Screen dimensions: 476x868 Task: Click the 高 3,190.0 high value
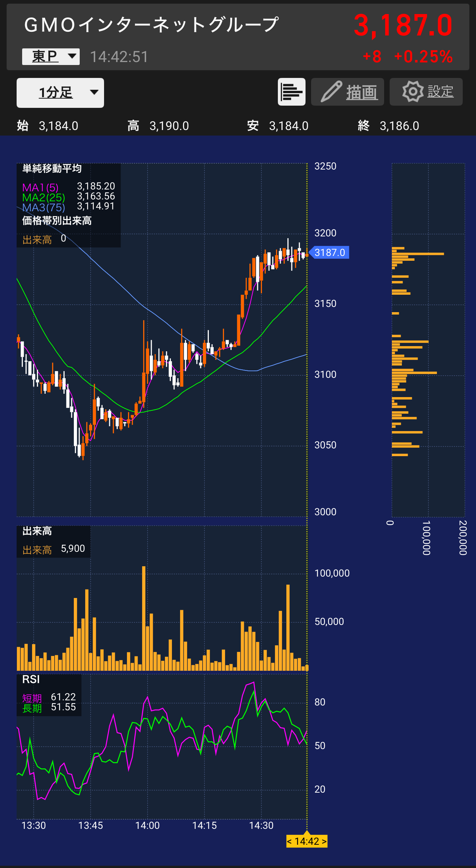(158, 126)
